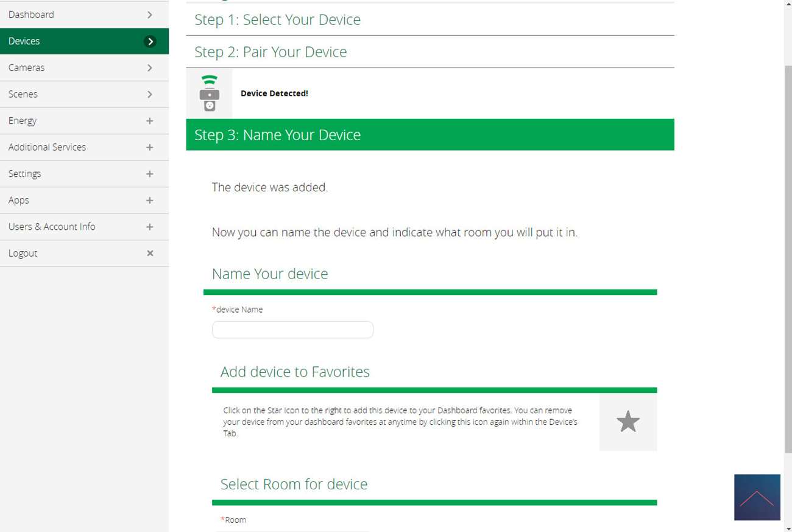The image size is (792, 532).
Task: Expand the Energy menu plus icon
Action: click(x=150, y=121)
